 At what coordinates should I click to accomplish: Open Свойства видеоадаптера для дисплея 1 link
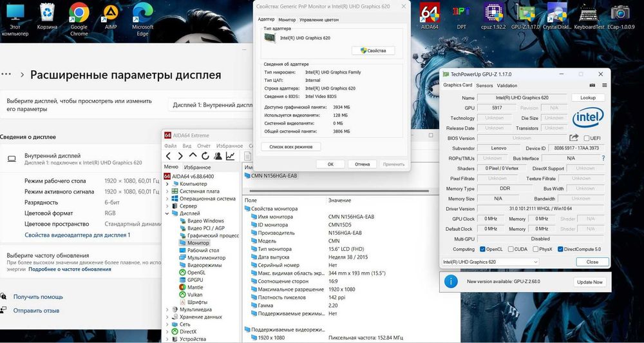click(77, 235)
